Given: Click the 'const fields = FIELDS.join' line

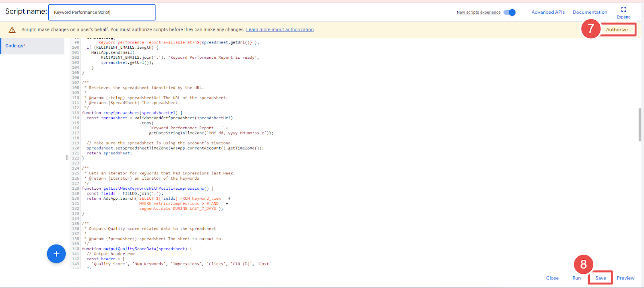Looking at the screenshot, I should point(125,193).
